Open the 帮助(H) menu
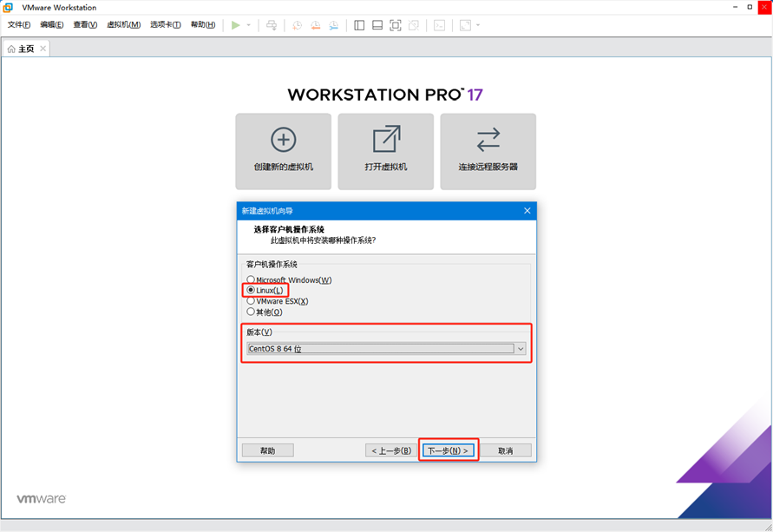 pyautogui.click(x=203, y=24)
